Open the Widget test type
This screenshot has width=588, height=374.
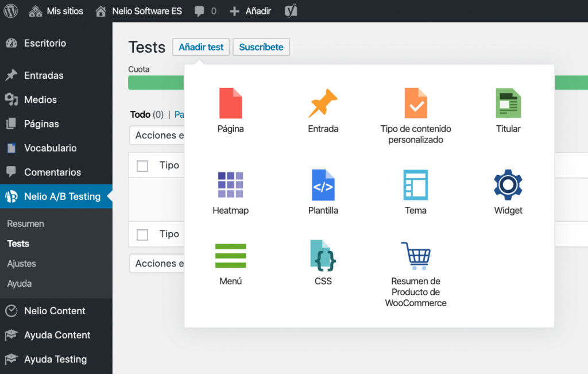point(508,185)
